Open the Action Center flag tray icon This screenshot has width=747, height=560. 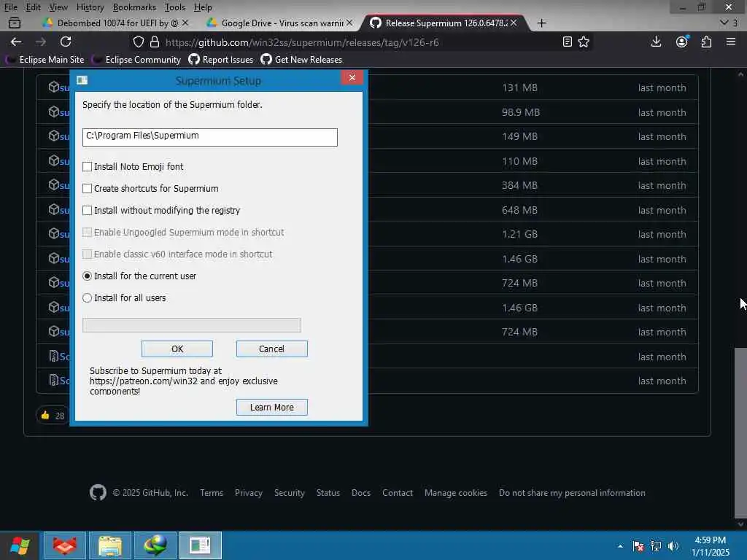point(638,546)
